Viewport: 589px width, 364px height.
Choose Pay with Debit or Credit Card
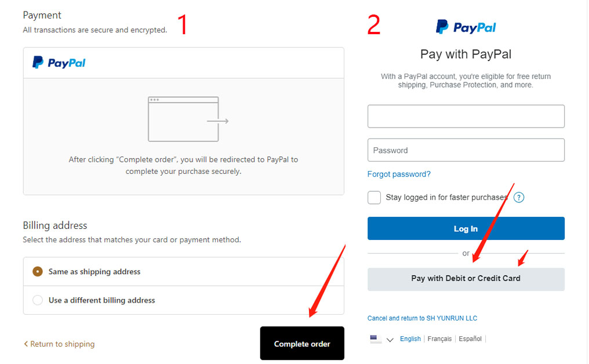point(466,279)
